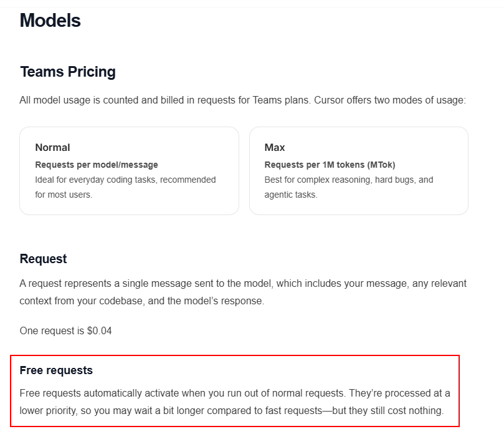Click the "Teams Pricing" section heading
504x429 pixels.
click(68, 72)
